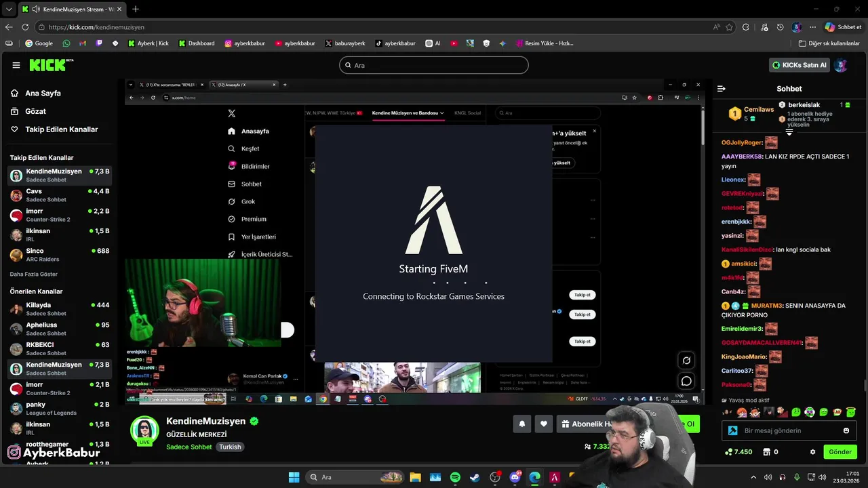Open Steam from taskbar
868x488 pixels.
click(x=475, y=477)
